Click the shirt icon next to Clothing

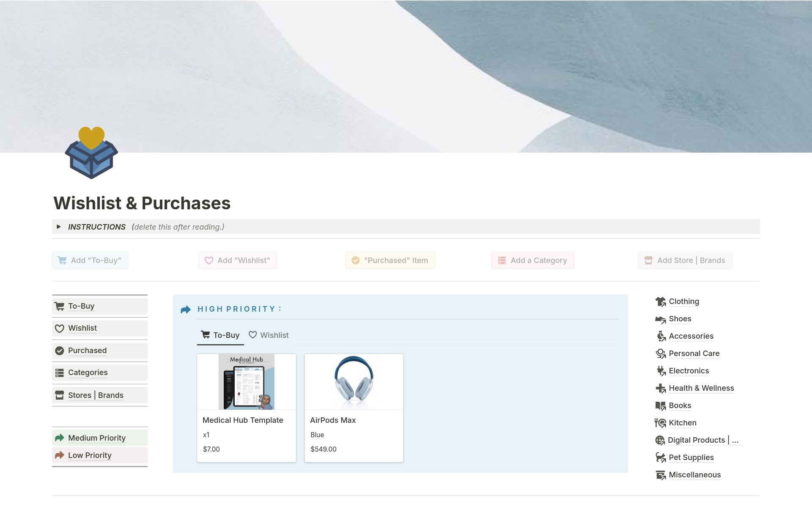click(660, 302)
